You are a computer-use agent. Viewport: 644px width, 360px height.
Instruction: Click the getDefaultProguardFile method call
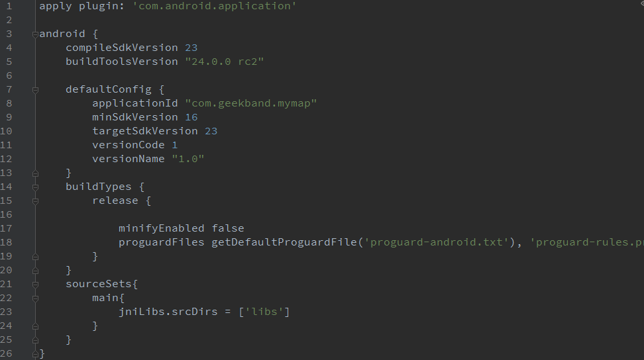(284, 242)
